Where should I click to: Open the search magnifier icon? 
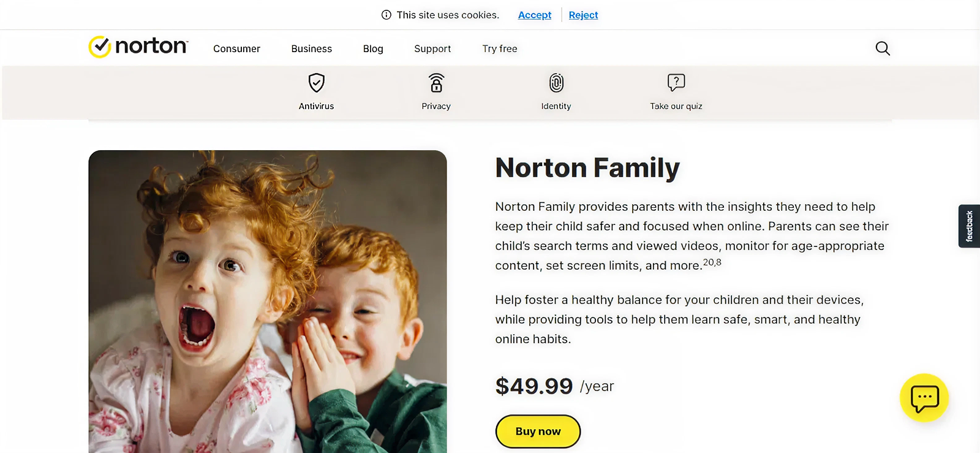point(882,48)
